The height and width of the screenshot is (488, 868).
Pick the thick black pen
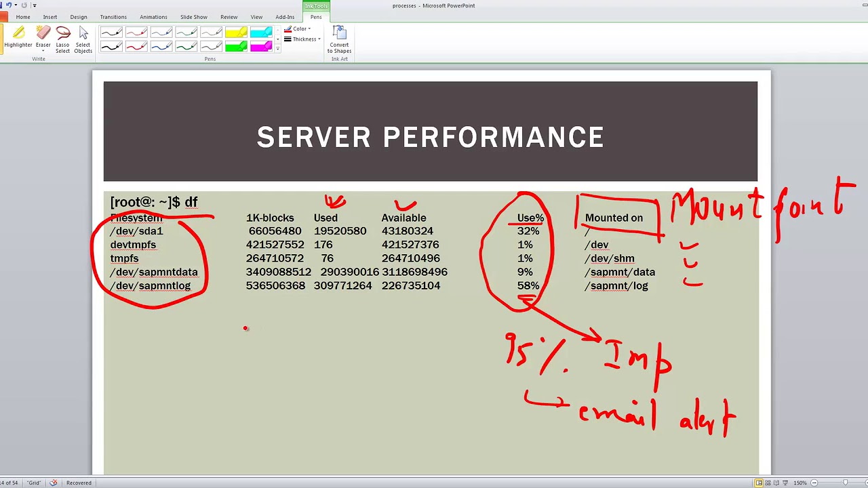tap(112, 46)
